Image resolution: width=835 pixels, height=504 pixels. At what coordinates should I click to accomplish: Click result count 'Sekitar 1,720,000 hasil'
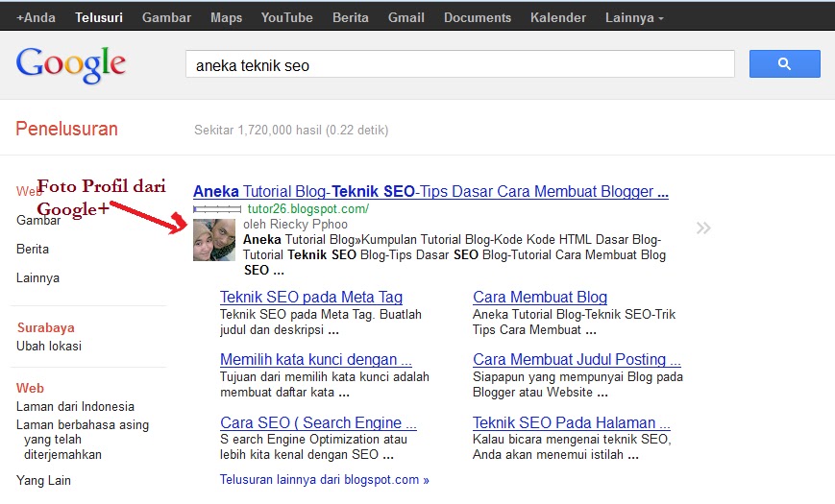(258, 131)
